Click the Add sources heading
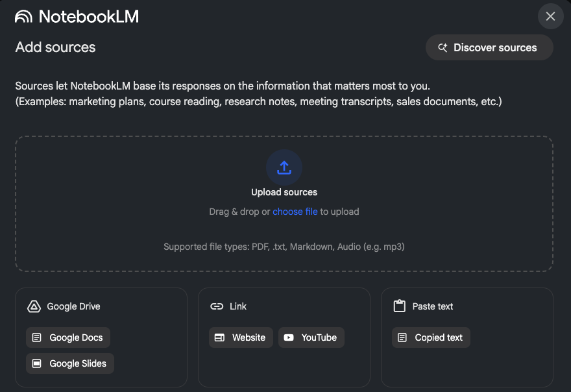 coord(55,47)
